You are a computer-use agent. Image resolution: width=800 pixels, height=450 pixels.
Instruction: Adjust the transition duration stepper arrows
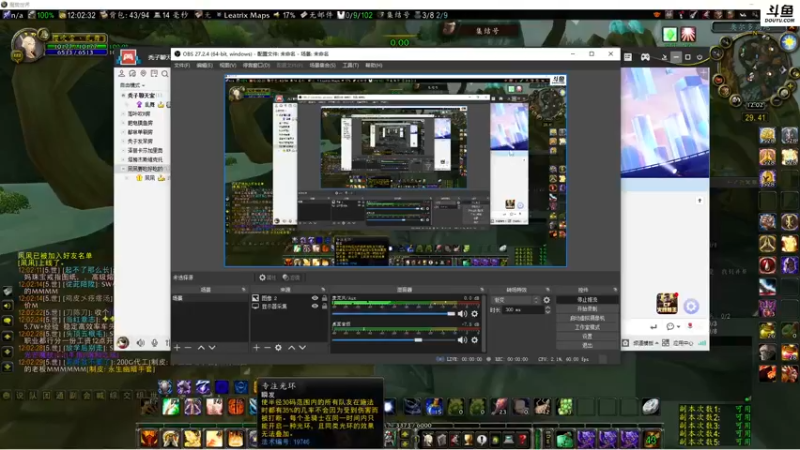547,310
